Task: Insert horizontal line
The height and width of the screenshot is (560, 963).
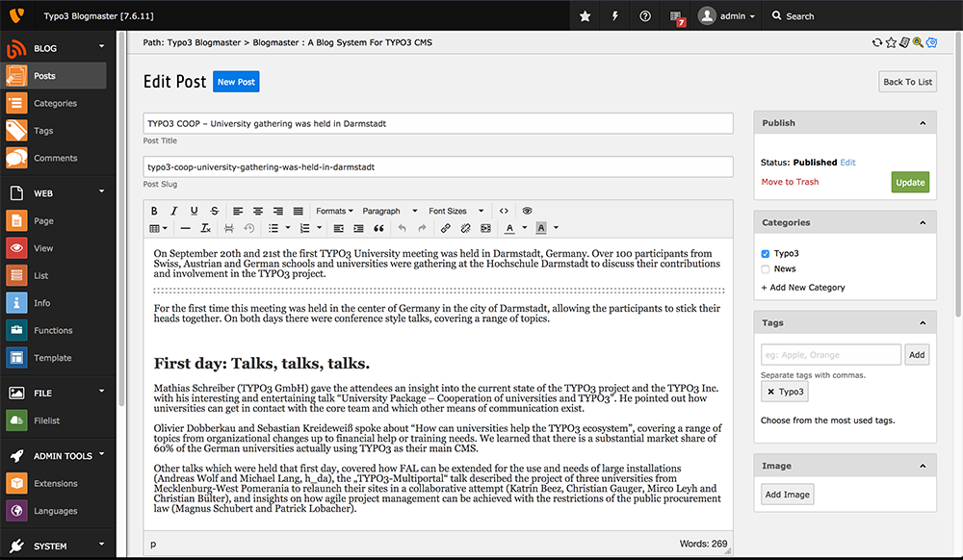Action: (x=185, y=228)
